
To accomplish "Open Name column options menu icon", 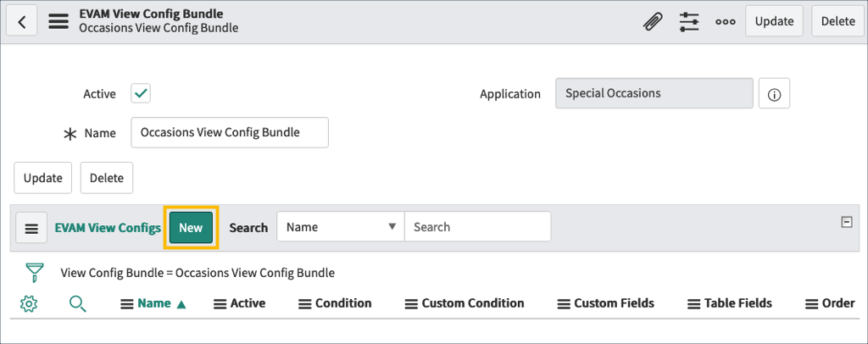I will (x=127, y=303).
